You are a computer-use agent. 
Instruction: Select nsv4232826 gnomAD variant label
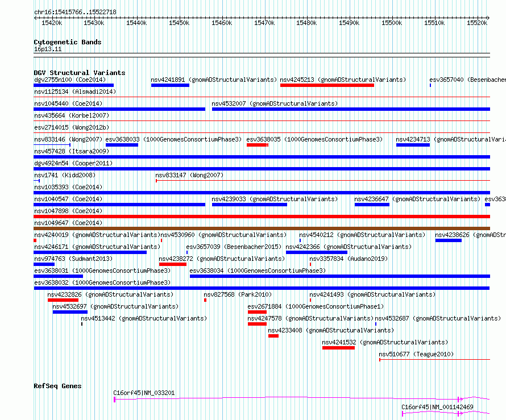(110, 294)
